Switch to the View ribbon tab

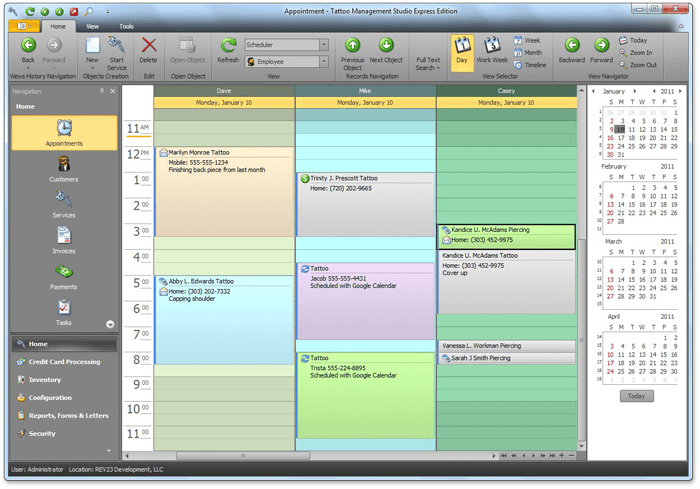tap(92, 26)
